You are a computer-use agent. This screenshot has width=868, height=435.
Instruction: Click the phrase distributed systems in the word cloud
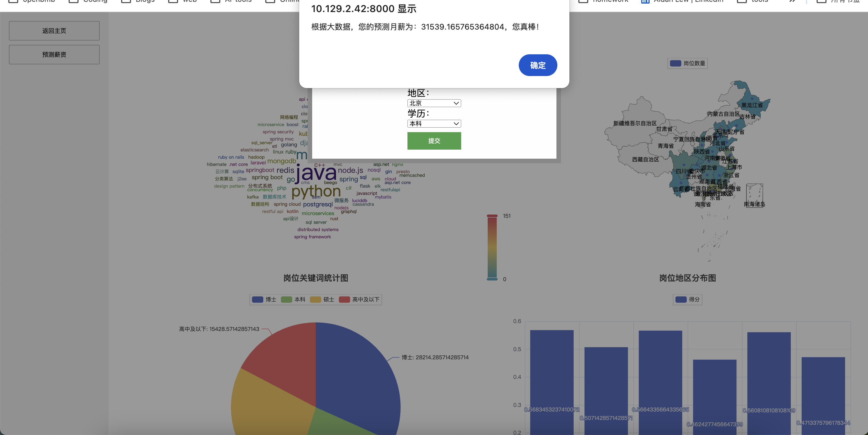click(x=318, y=230)
